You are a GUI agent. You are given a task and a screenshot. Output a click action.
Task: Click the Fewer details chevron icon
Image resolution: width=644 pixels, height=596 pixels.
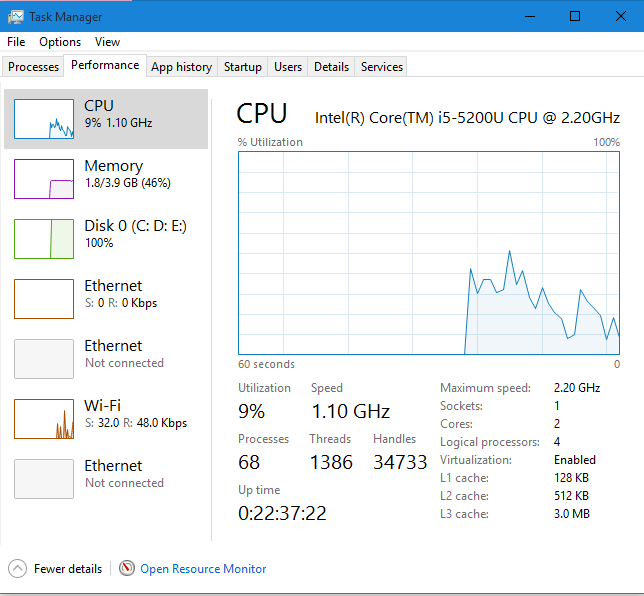point(17,568)
